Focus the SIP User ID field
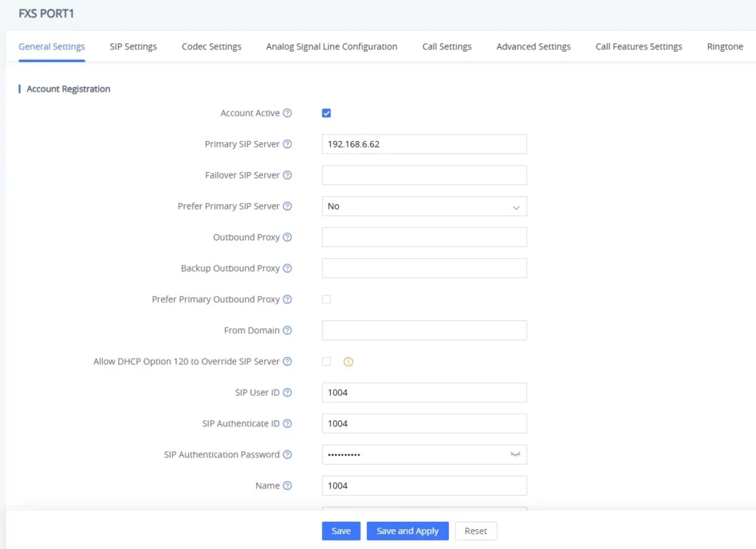The height and width of the screenshot is (549, 756). (x=425, y=393)
